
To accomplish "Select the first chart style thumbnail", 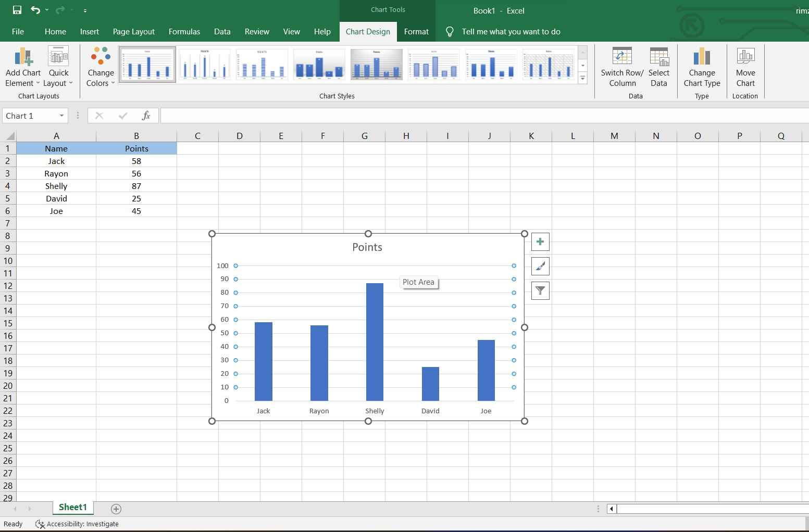I will [147, 64].
